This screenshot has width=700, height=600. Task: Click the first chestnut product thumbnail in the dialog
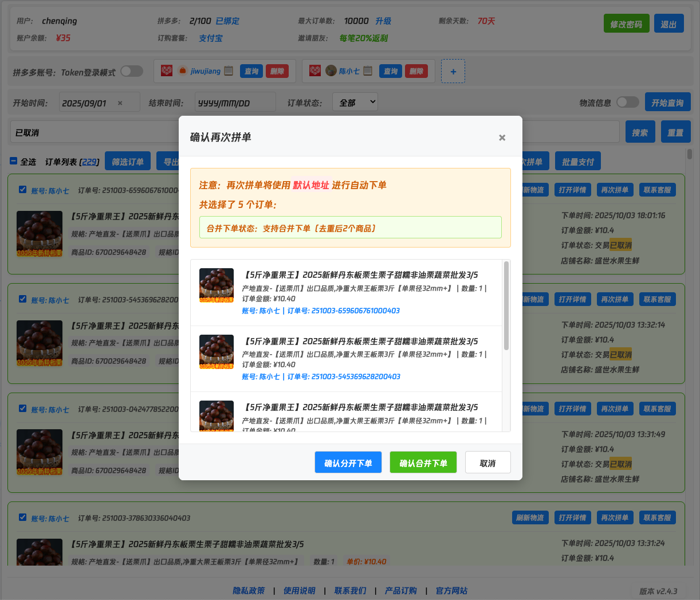217,285
